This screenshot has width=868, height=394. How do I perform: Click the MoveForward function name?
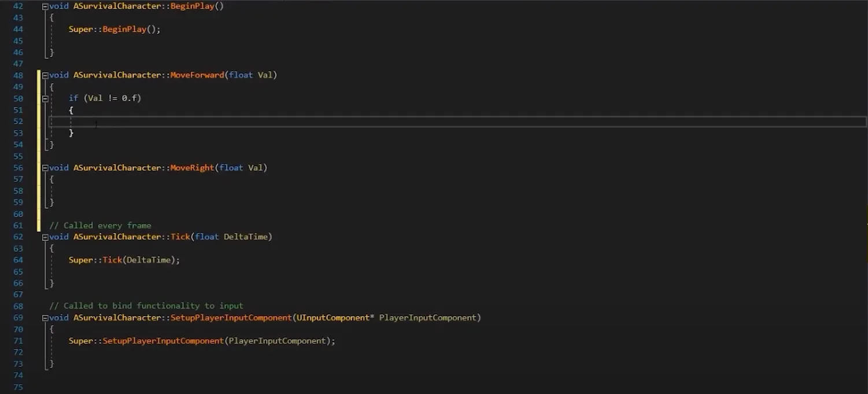point(197,75)
